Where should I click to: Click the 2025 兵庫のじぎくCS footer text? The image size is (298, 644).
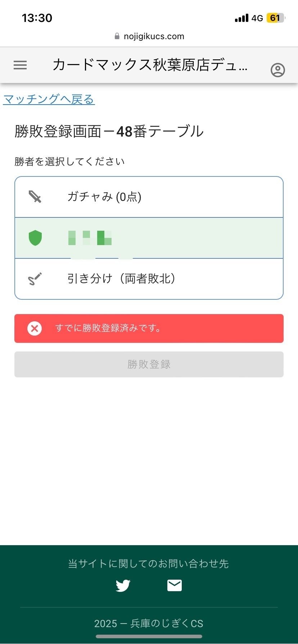(x=149, y=623)
